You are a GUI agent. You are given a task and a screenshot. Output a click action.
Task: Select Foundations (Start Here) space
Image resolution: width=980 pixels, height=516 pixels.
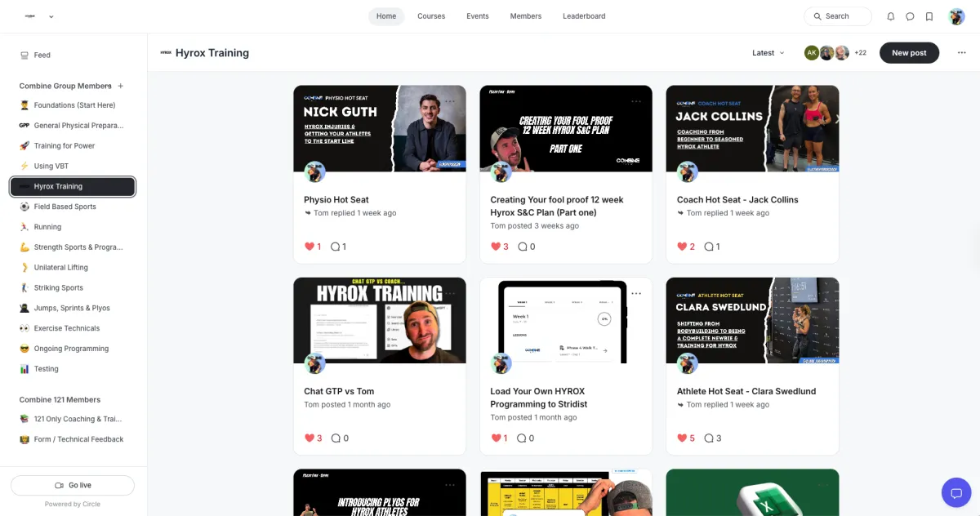(x=73, y=105)
